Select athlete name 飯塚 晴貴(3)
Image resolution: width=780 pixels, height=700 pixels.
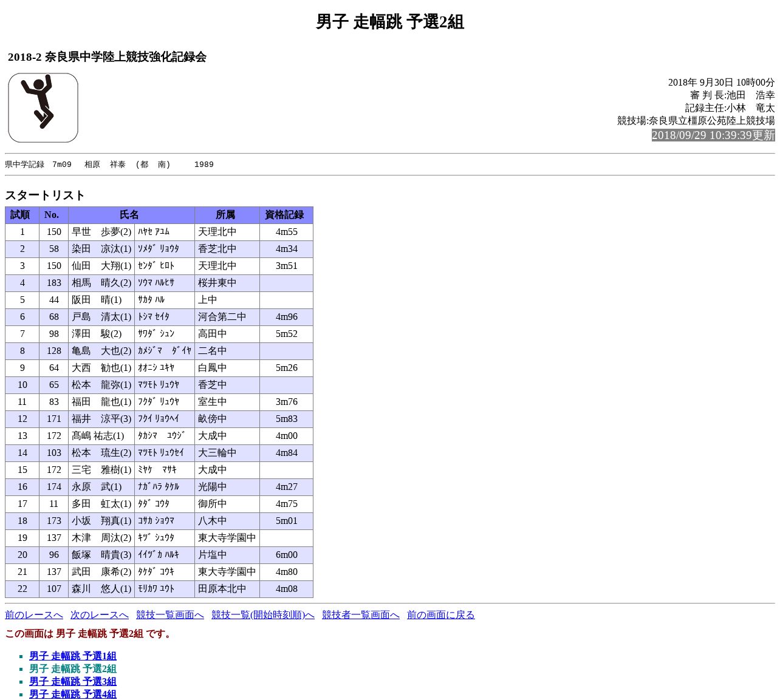(101, 555)
